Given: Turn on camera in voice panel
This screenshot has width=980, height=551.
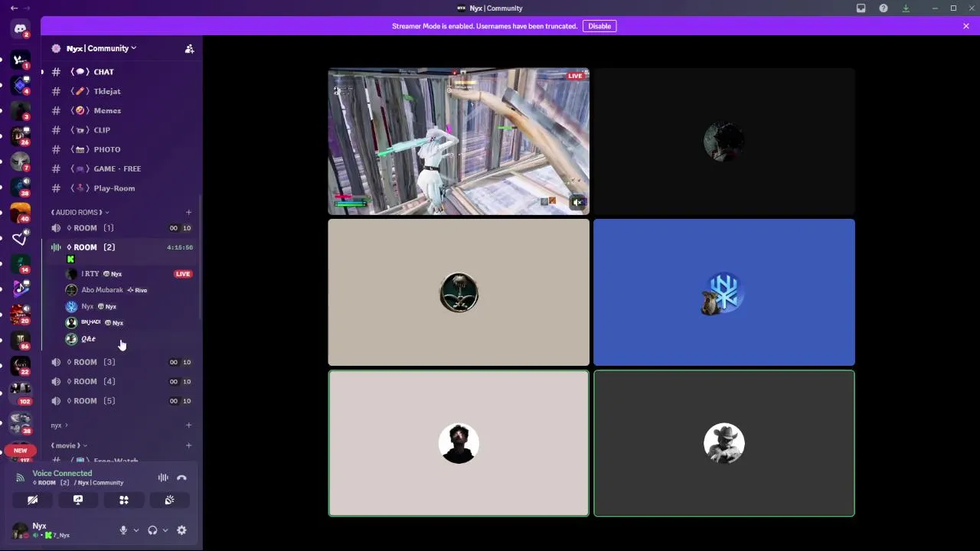Looking at the screenshot, I should click(32, 500).
